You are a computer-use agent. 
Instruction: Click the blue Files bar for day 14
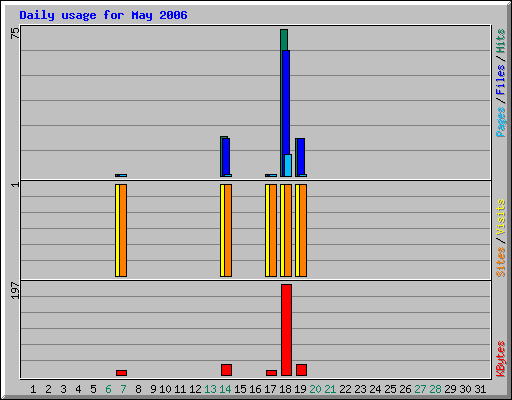tap(226, 156)
